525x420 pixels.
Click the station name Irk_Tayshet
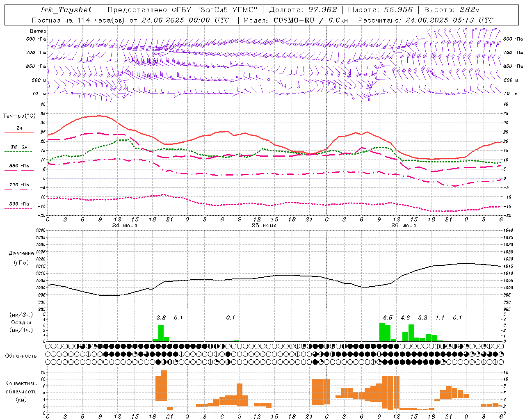click(x=66, y=10)
